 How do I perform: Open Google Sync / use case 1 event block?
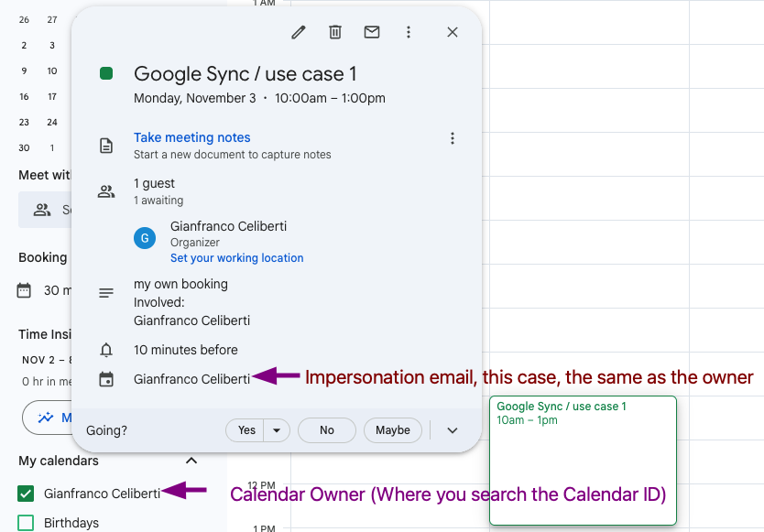click(x=584, y=461)
